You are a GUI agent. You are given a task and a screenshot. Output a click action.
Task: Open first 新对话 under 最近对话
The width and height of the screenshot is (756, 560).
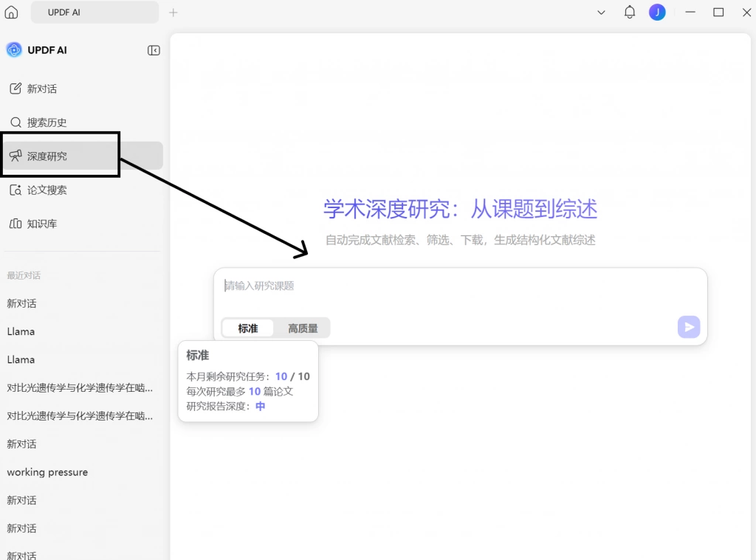tap(21, 304)
